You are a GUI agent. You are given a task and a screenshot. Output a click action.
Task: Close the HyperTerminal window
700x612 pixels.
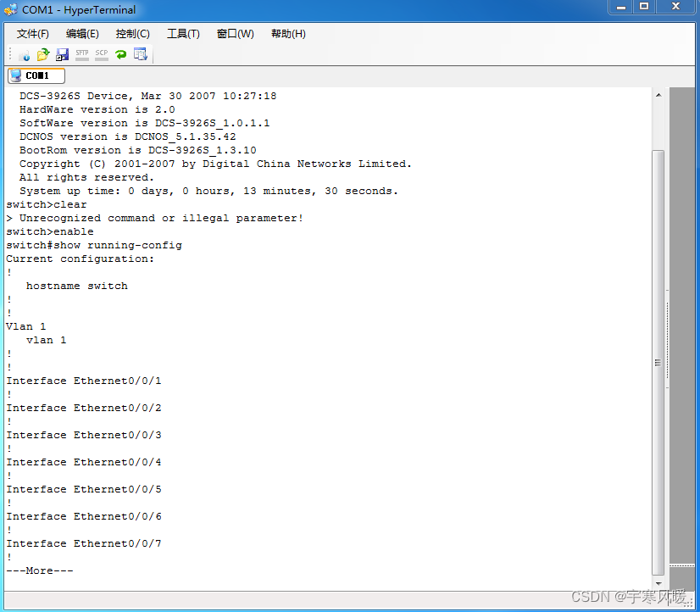pyautogui.click(x=675, y=7)
